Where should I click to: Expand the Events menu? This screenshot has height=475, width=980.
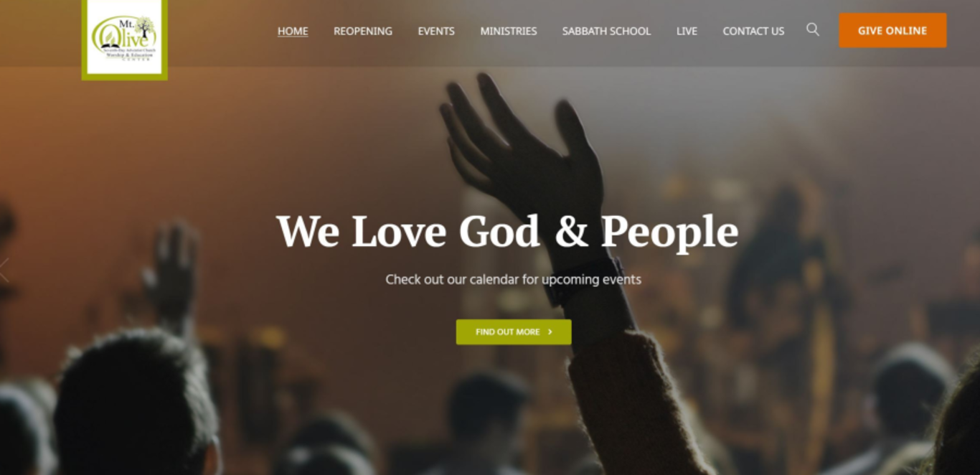(x=436, y=31)
